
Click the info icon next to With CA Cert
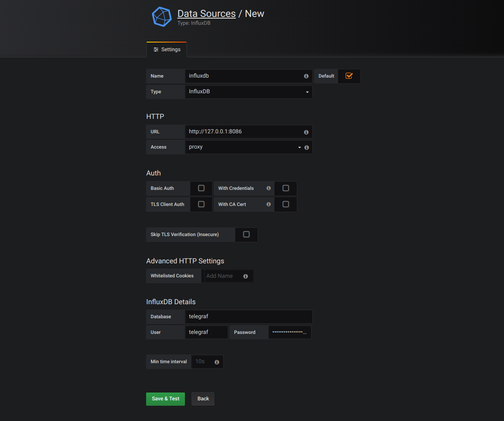coord(268,204)
